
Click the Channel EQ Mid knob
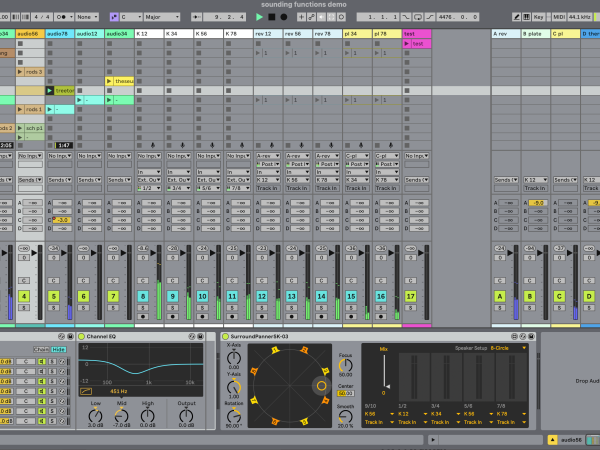pos(122,416)
